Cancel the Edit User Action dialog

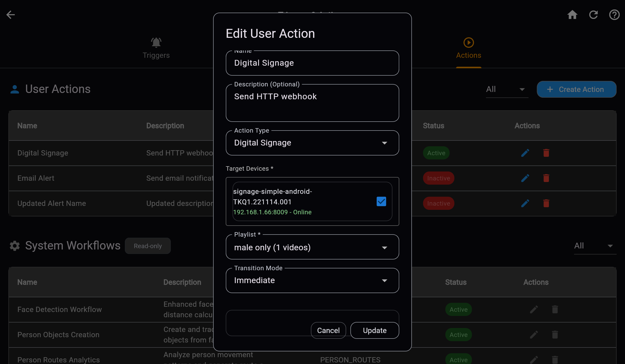coord(328,330)
